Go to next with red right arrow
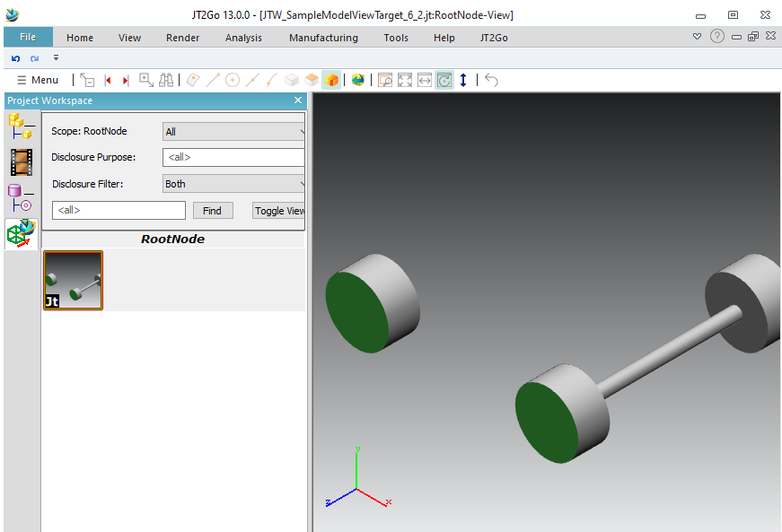 tap(126, 80)
